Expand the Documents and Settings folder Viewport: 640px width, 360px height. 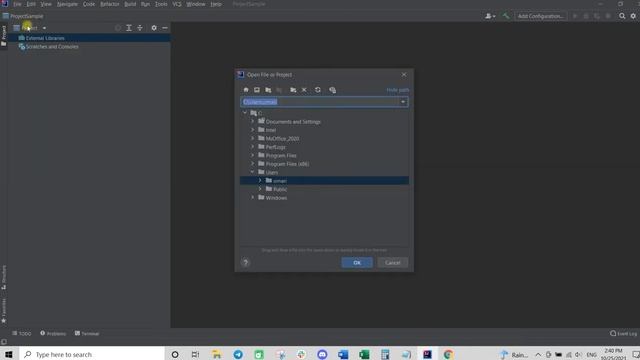click(252, 121)
